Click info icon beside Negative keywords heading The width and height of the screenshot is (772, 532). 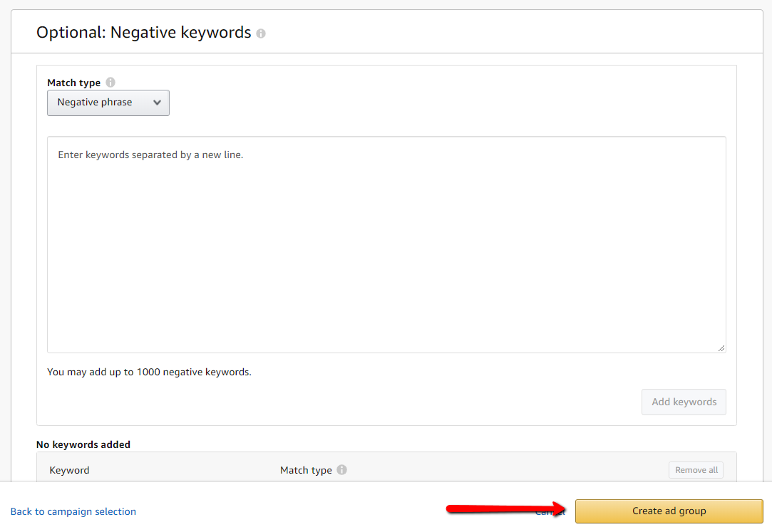click(261, 33)
